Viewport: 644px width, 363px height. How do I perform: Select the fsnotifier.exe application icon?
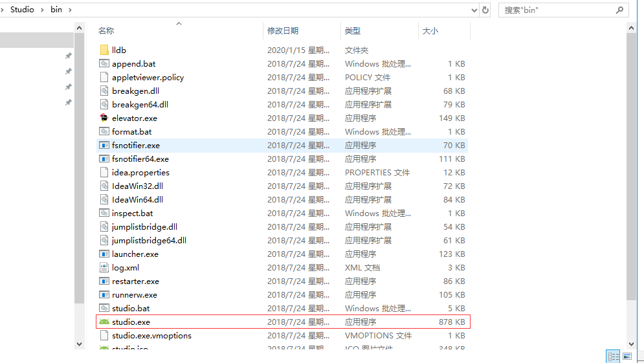pyautogui.click(x=104, y=146)
